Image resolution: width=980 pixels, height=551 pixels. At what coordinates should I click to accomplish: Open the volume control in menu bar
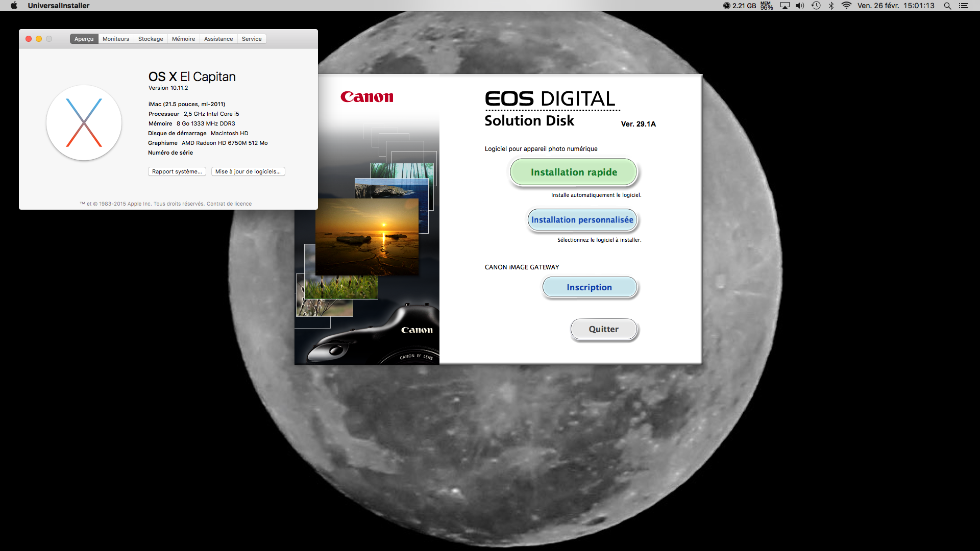tap(800, 6)
